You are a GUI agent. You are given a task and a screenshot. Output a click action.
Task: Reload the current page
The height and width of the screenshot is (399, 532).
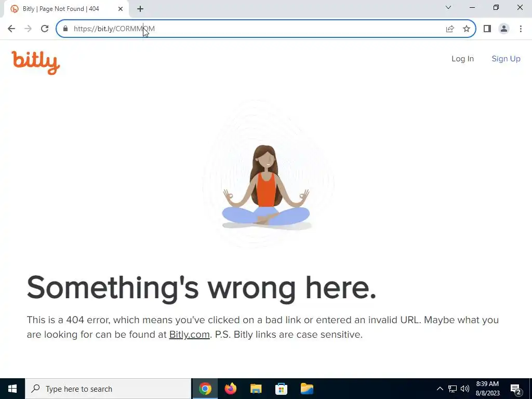point(45,29)
